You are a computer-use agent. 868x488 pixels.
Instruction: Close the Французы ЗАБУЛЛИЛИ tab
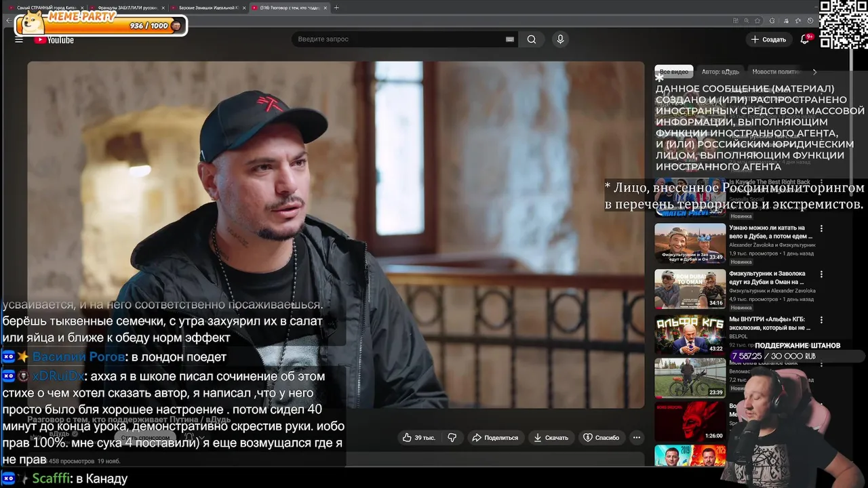pyautogui.click(x=163, y=7)
